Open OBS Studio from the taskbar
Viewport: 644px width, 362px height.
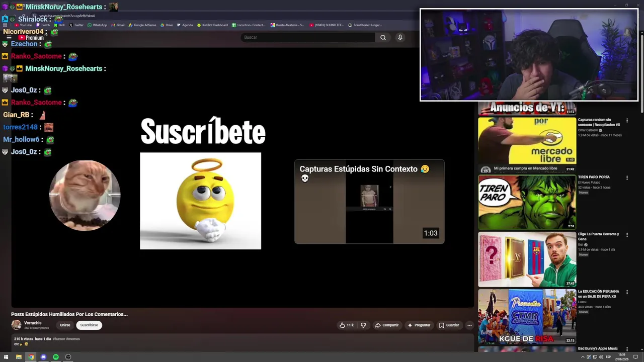tap(68, 357)
